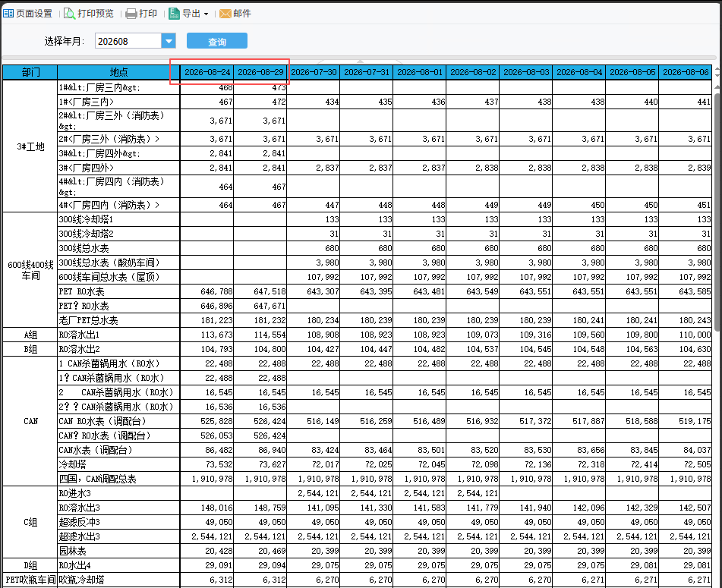Click the C组 department cell
722x588 pixels.
[30, 522]
